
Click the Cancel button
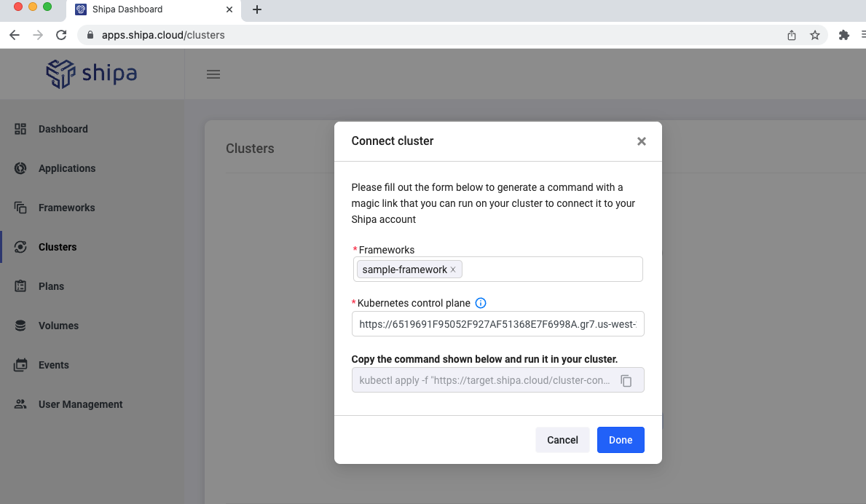pos(562,440)
